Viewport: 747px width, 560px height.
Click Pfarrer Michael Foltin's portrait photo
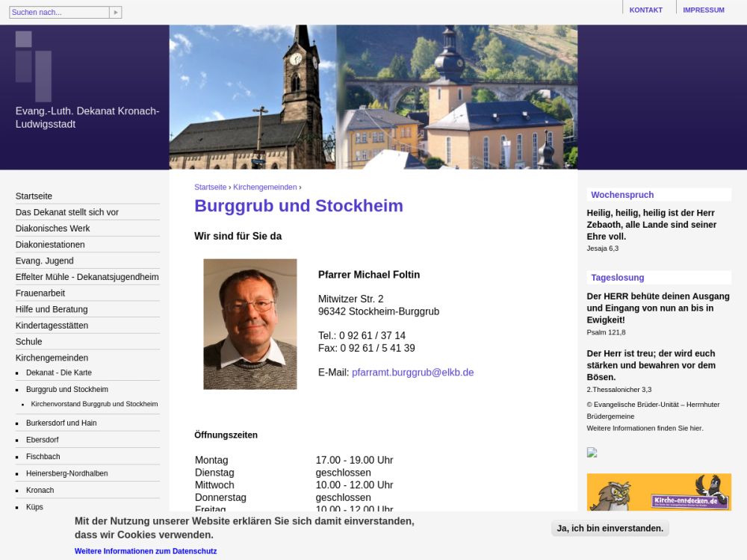click(249, 324)
